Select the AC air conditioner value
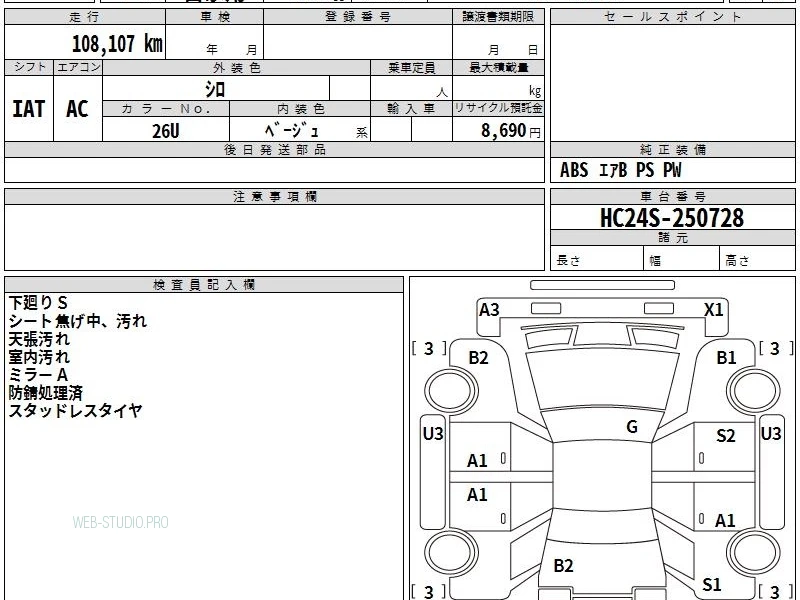 (78, 109)
